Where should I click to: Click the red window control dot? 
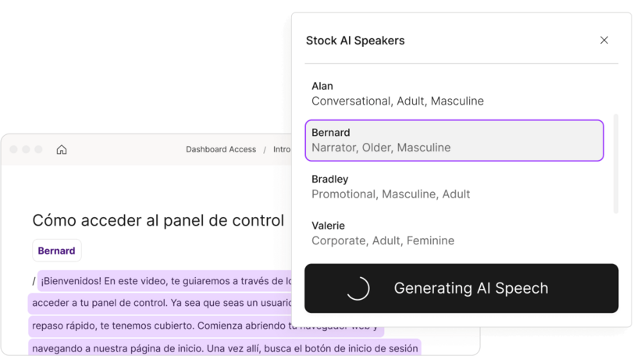13,149
